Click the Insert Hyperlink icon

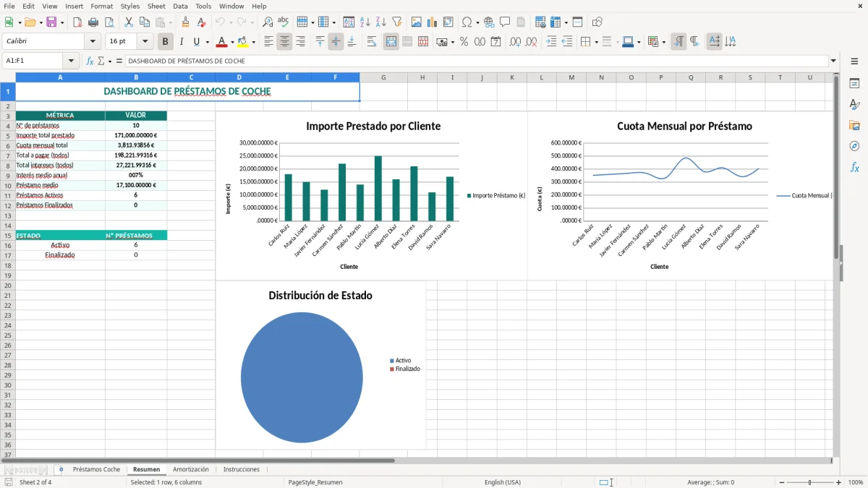coord(489,22)
